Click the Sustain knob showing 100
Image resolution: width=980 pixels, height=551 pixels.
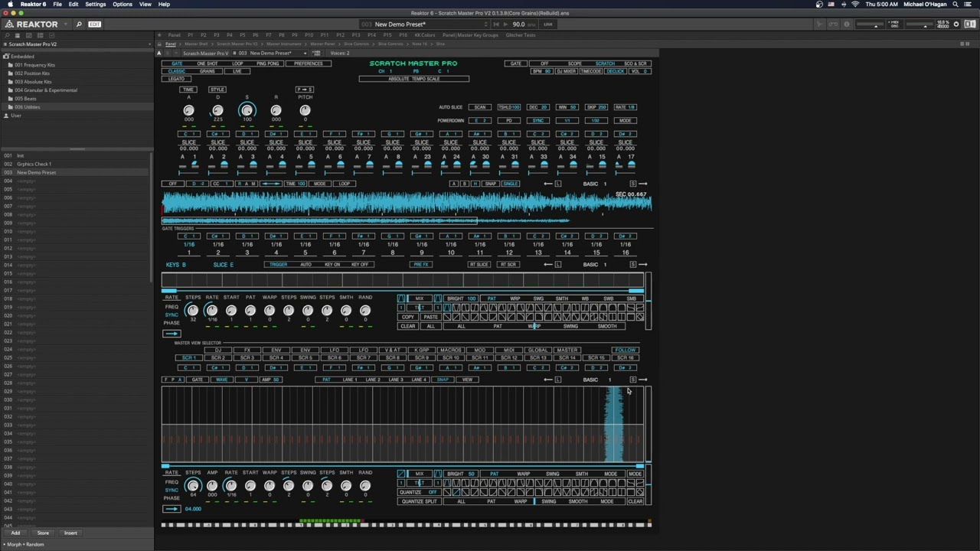tap(247, 111)
